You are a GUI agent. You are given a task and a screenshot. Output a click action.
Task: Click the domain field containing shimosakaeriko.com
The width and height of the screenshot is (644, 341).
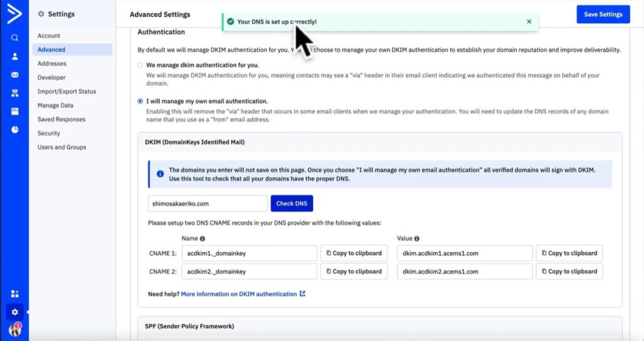(208, 203)
